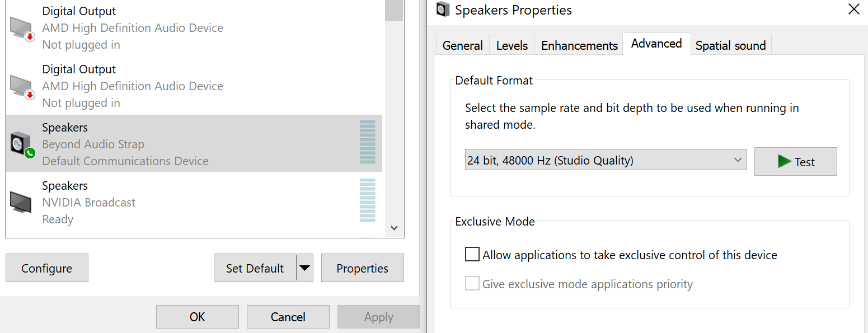Click the Cancel button

tap(288, 317)
